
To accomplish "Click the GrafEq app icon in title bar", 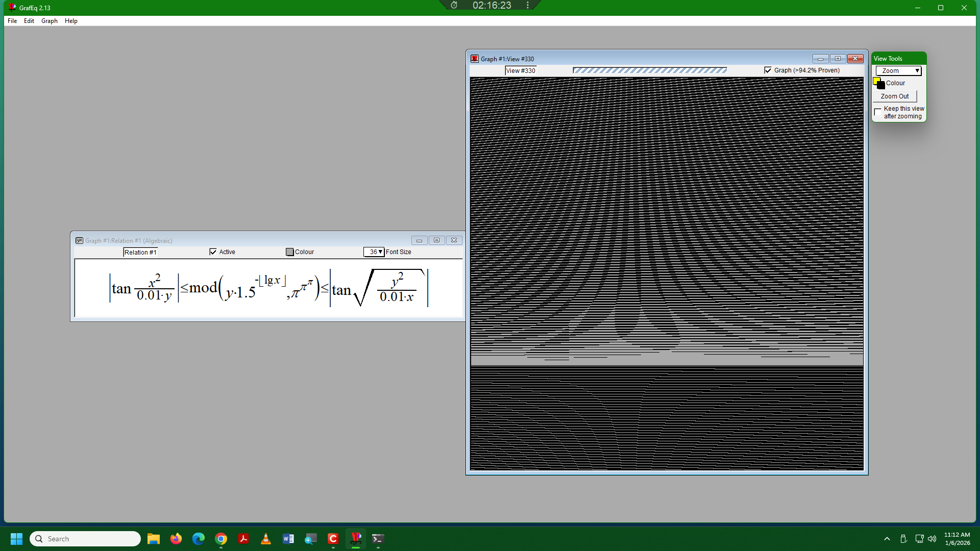I will [12, 8].
